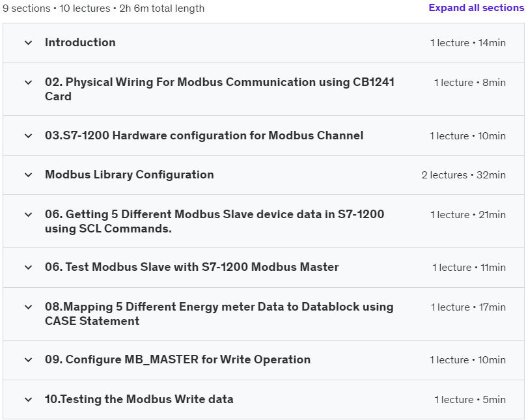Expand Configure MB_MASTER section chevron
Image resolution: width=526 pixels, height=420 pixels.
28,360
